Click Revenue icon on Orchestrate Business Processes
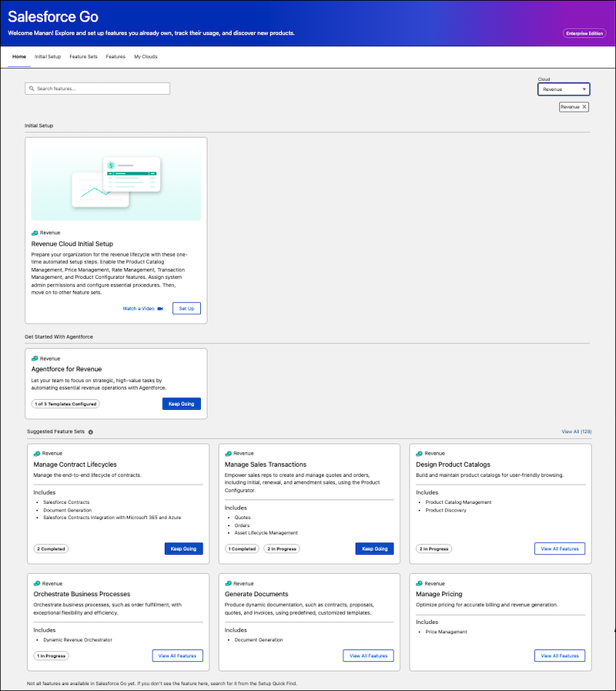Screen dimensions: 616x691 point(37,583)
